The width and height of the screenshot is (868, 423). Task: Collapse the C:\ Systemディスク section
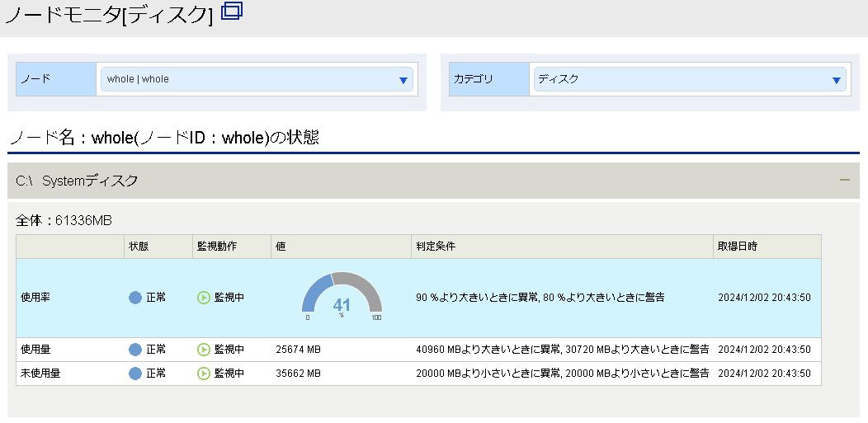(x=844, y=181)
